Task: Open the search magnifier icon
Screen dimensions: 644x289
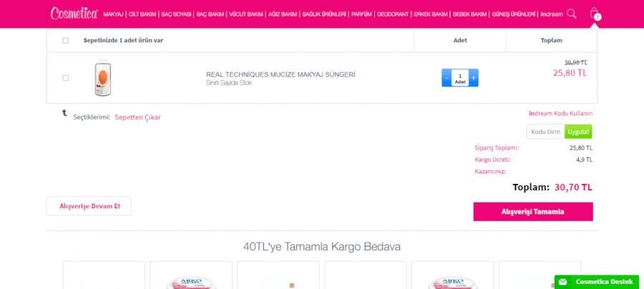Action: click(x=571, y=14)
